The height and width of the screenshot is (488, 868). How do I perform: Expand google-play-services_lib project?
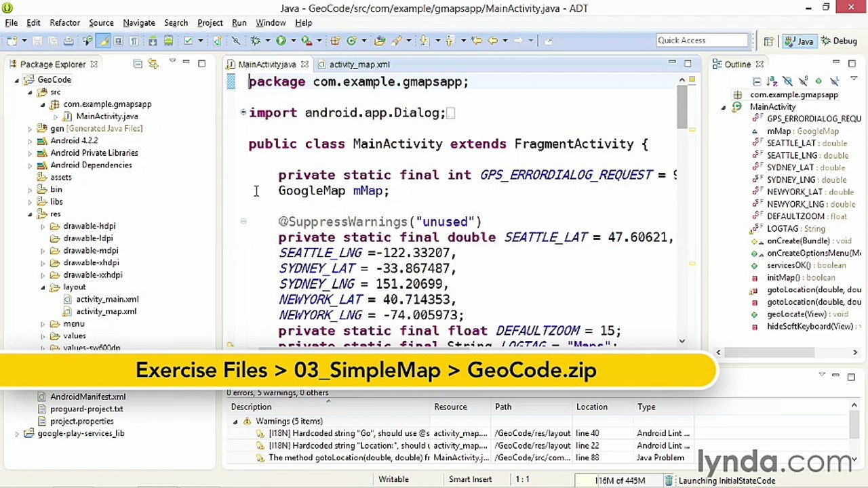17,434
